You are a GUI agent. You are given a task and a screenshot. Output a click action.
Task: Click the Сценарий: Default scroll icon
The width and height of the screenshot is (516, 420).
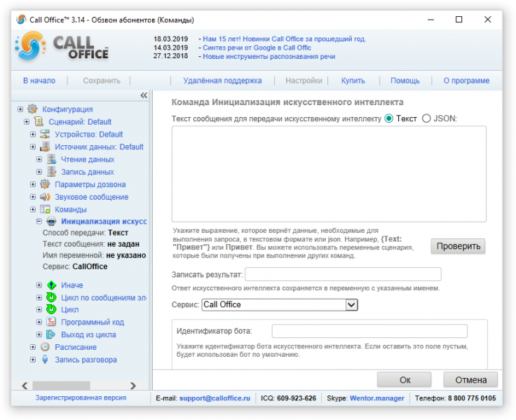[x=39, y=121]
